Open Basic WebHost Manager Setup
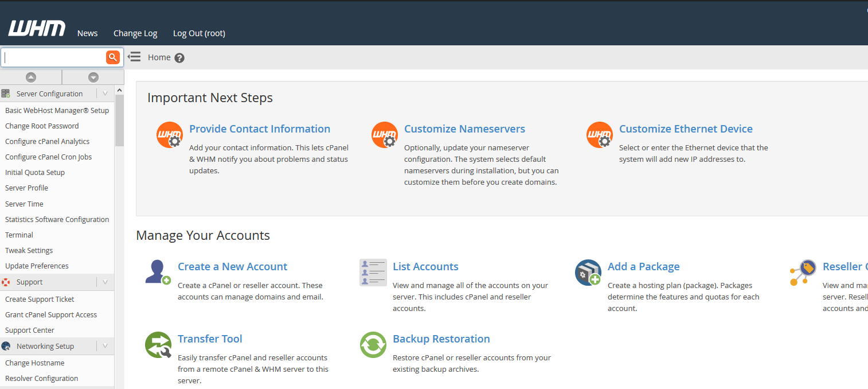 [57, 110]
